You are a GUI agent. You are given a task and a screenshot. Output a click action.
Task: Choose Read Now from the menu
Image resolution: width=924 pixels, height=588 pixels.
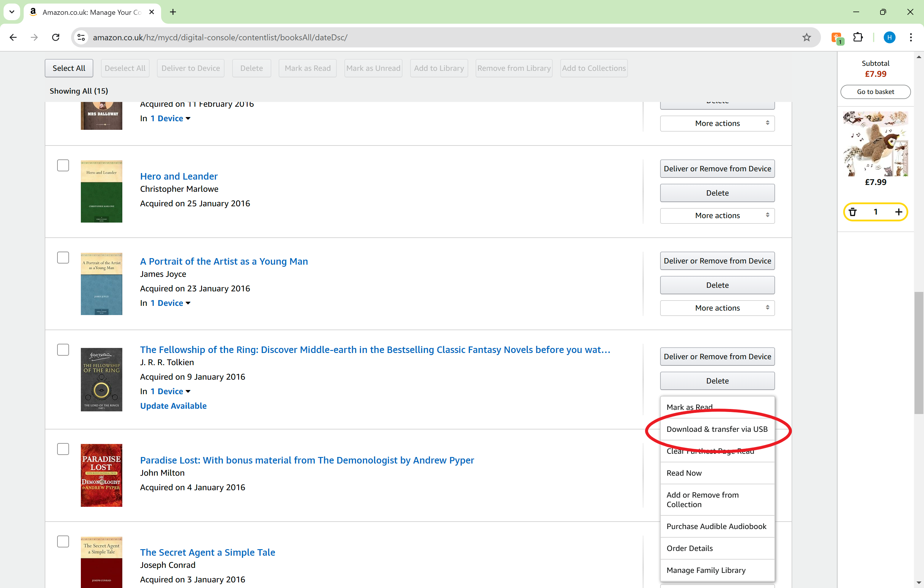(x=717, y=473)
